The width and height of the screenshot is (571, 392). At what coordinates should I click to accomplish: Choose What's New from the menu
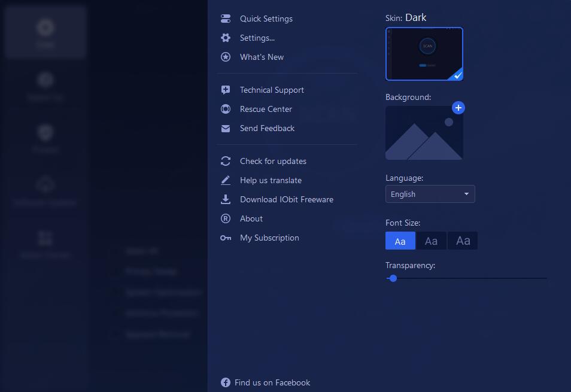click(x=262, y=57)
